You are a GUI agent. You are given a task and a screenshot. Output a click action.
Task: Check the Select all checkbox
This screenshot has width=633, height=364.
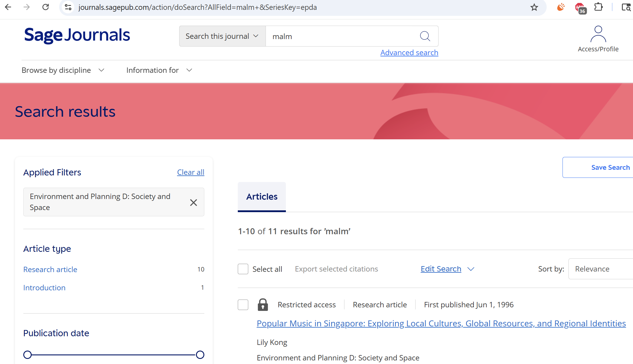[x=243, y=269]
